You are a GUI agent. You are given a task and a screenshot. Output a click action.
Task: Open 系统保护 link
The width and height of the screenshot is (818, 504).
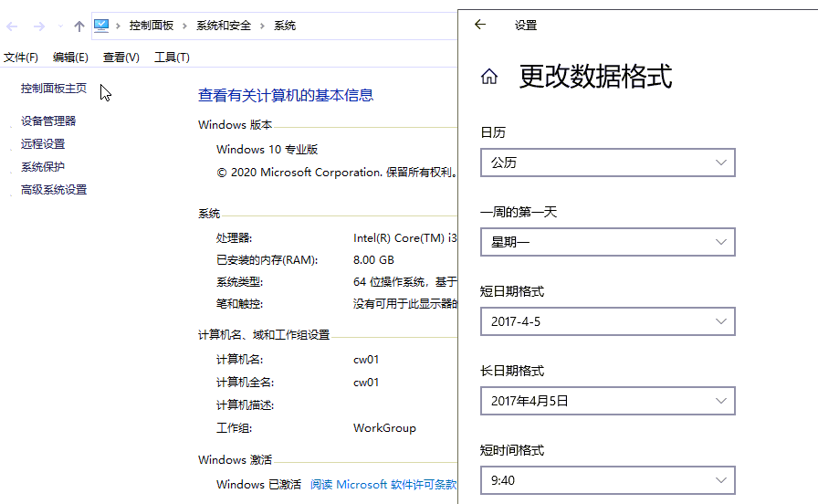point(43,167)
